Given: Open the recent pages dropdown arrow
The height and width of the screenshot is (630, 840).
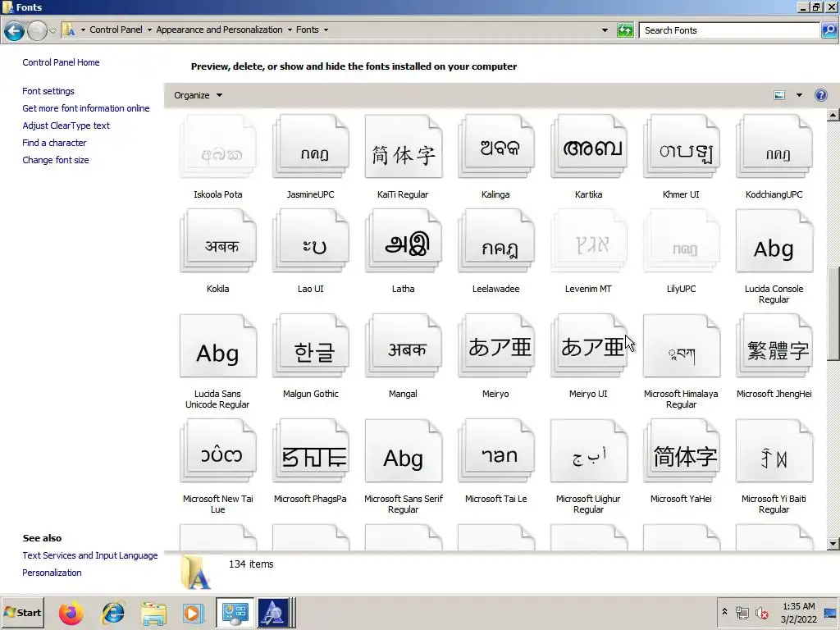Looking at the screenshot, I should [53, 30].
